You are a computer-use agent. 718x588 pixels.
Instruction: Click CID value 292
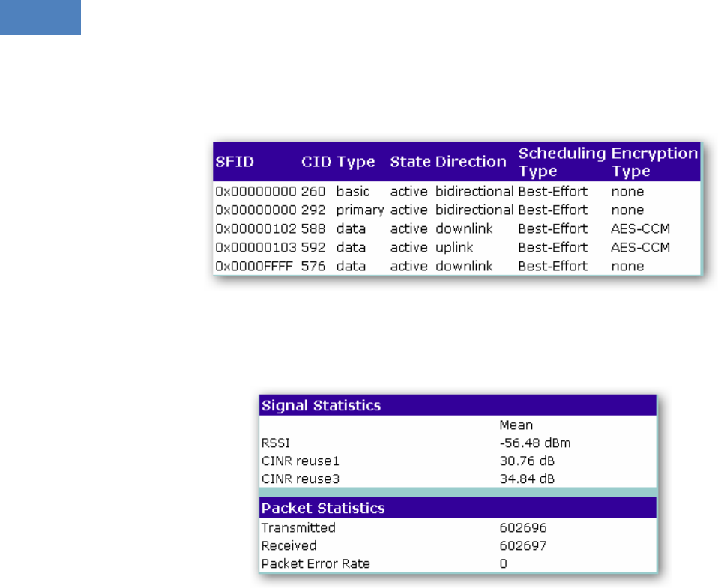[313, 210]
